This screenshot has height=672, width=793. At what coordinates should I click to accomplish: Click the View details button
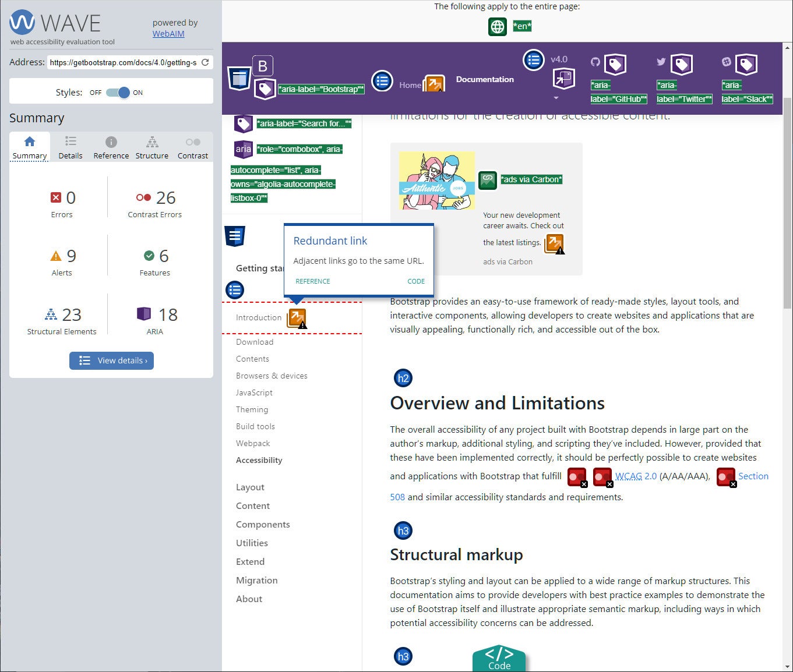pos(111,360)
